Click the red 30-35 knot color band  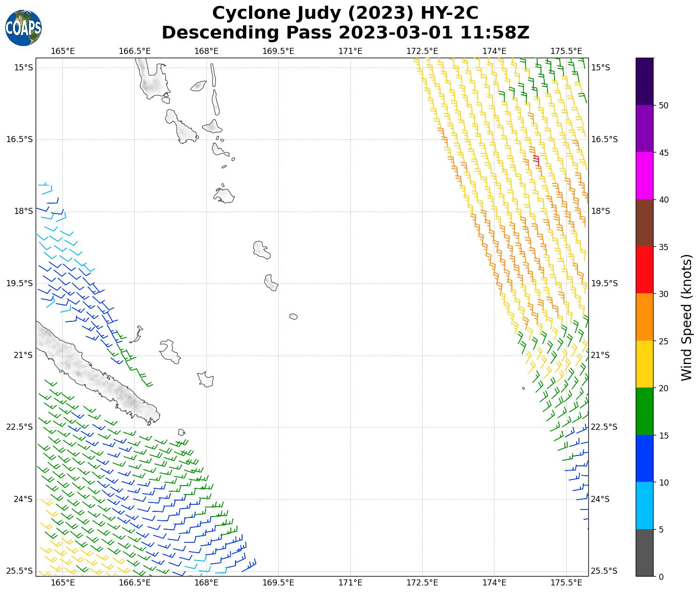644,270
